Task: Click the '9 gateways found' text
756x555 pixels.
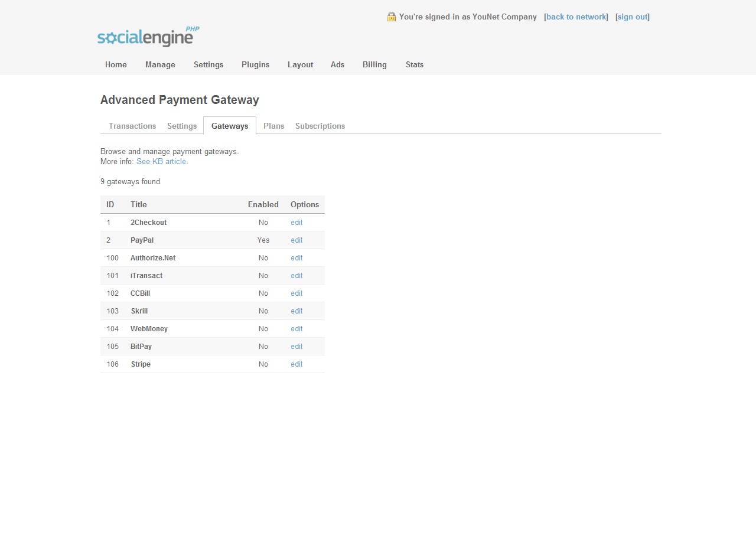Action: point(130,182)
